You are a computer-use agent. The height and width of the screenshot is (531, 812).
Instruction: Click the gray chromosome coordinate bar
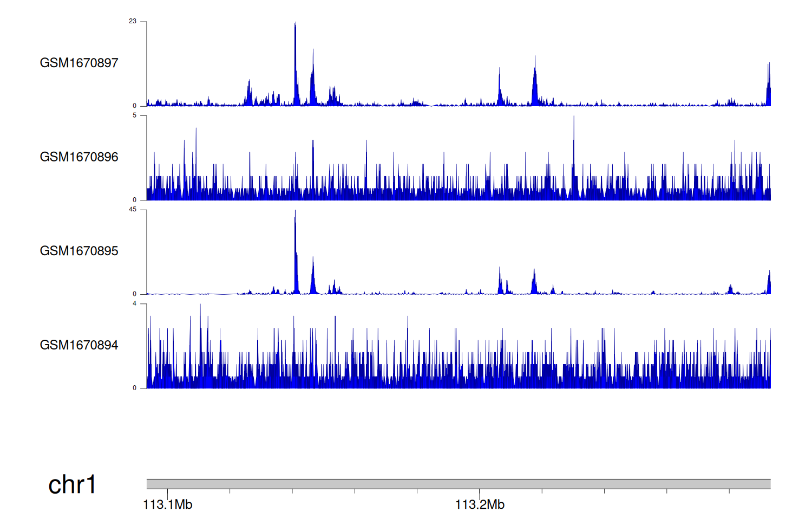pyautogui.click(x=458, y=484)
